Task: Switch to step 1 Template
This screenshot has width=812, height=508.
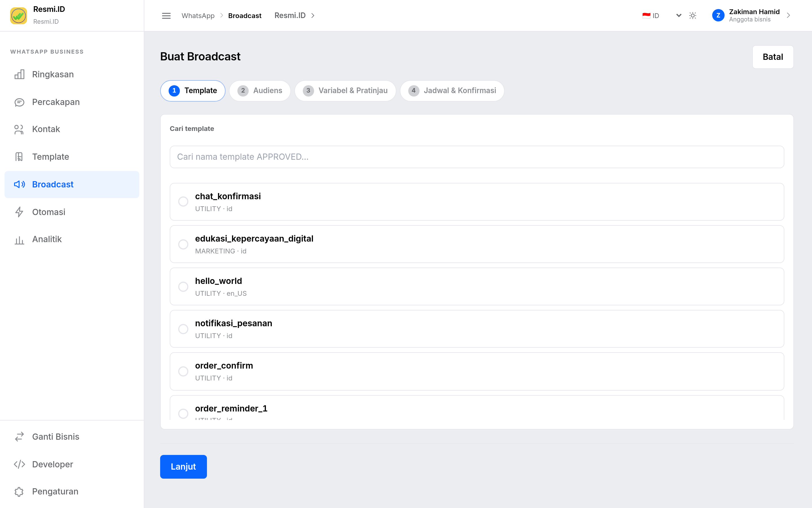Action: click(193, 91)
